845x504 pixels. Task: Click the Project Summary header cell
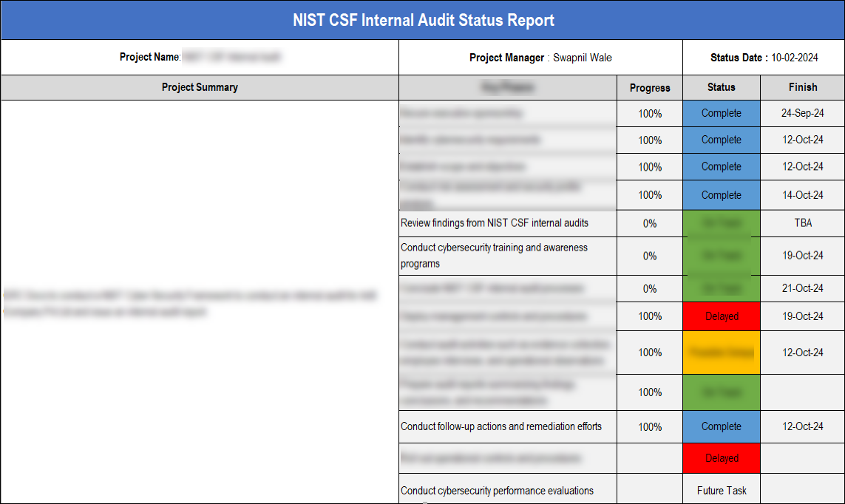point(200,87)
